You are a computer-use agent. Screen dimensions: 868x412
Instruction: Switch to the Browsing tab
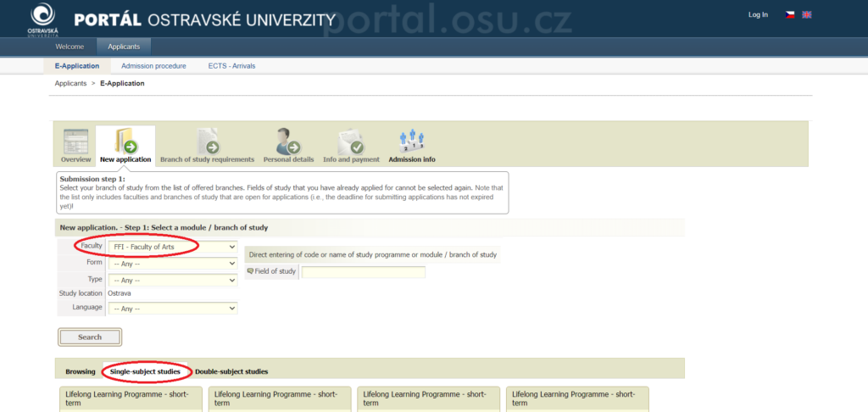click(81, 371)
